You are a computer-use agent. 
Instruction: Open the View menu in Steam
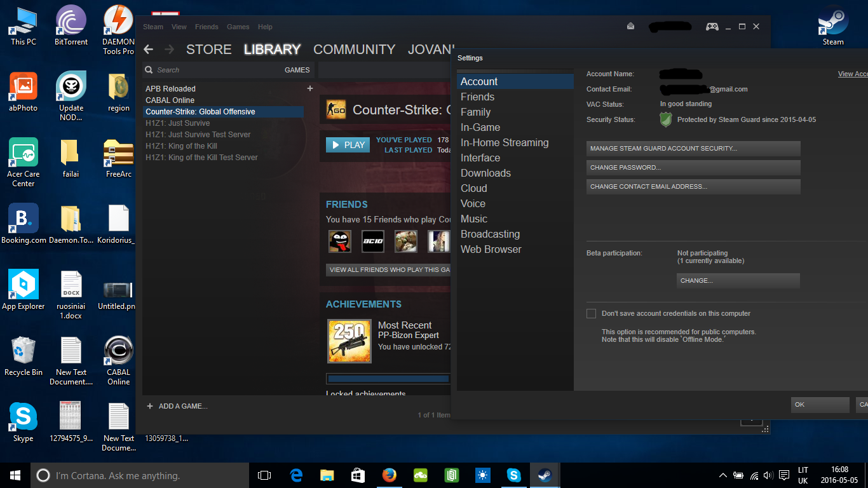(x=179, y=27)
